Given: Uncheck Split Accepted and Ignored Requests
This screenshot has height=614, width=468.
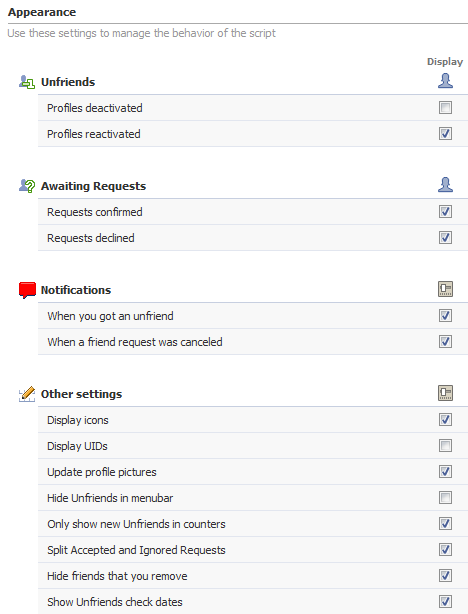Looking at the screenshot, I should (x=445, y=549).
